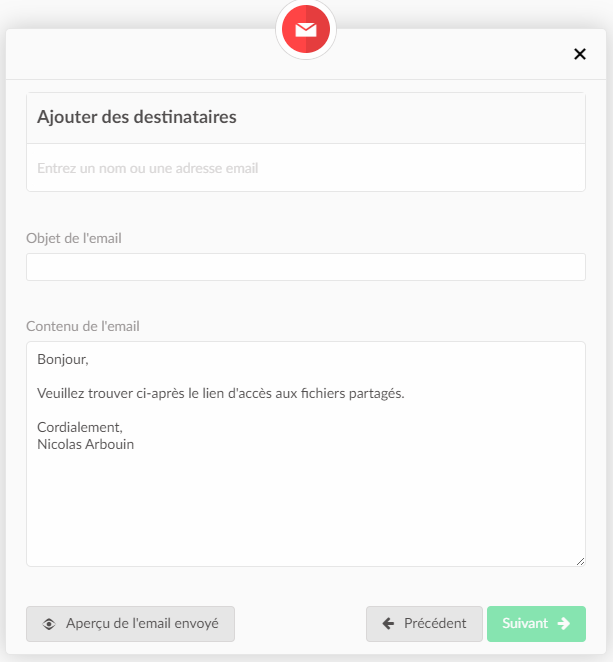Click the eye icon for email preview
This screenshot has width=613, height=662.
point(49,624)
